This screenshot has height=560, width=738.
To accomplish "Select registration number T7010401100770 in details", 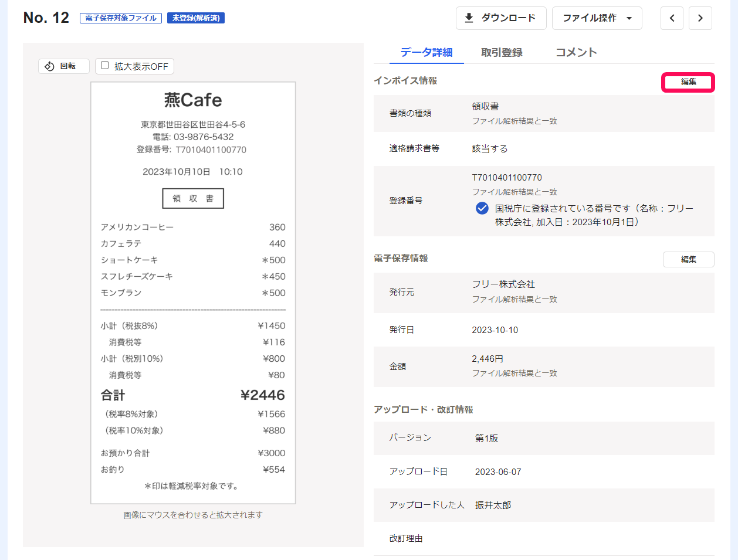I will click(507, 177).
